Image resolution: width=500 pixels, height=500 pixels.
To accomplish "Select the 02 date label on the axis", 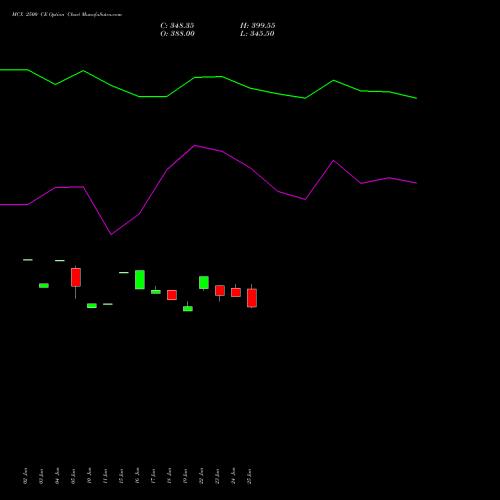I will point(25,476).
